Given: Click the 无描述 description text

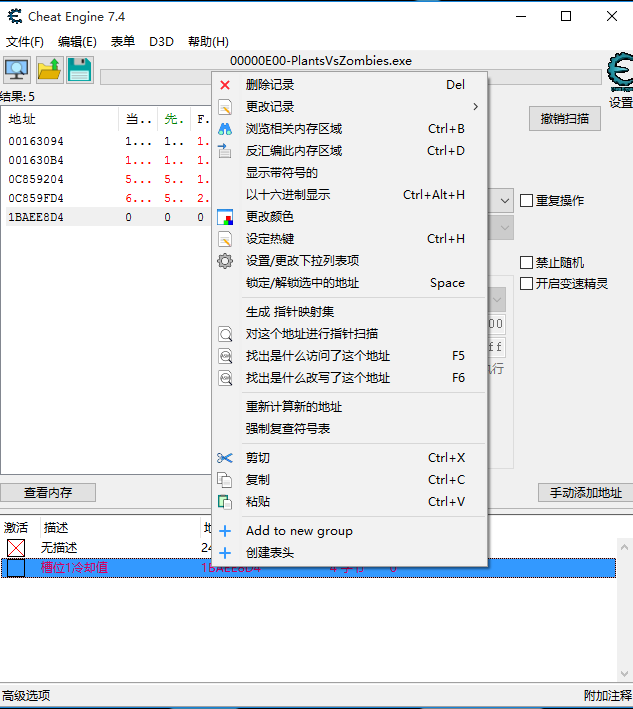Looking at the screenshot, I should (59, 548).
